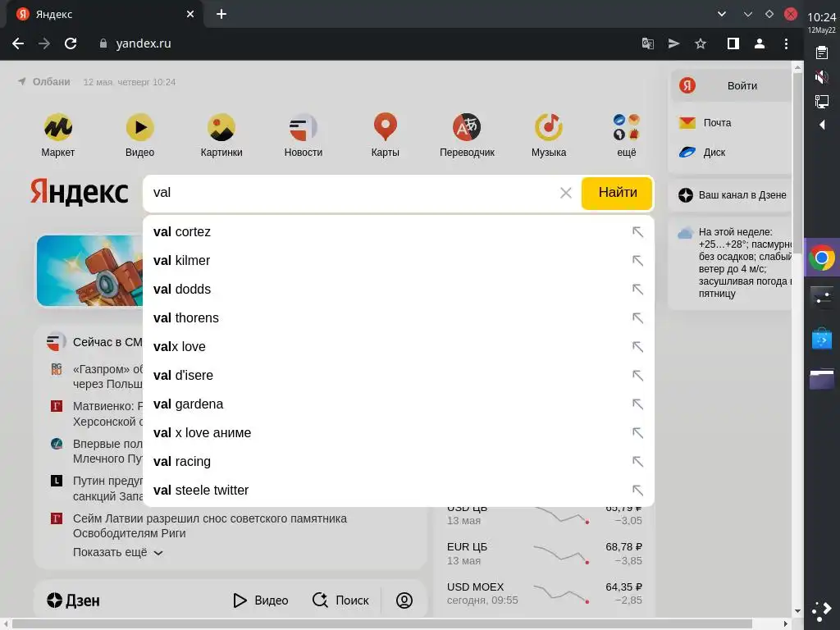Open Chrome three-dot menu
The height and width of the screenshot is (630, 840).
[x=786, y=44]
